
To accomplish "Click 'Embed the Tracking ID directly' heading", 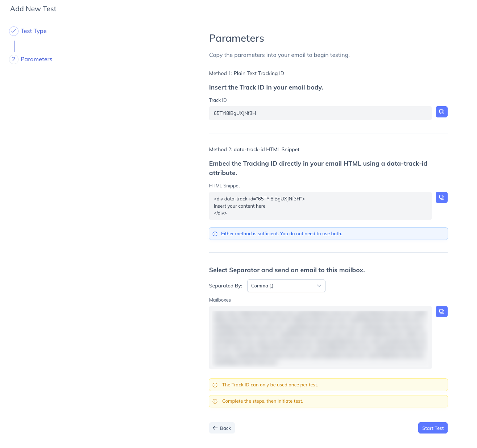I will tap(318, 168).
